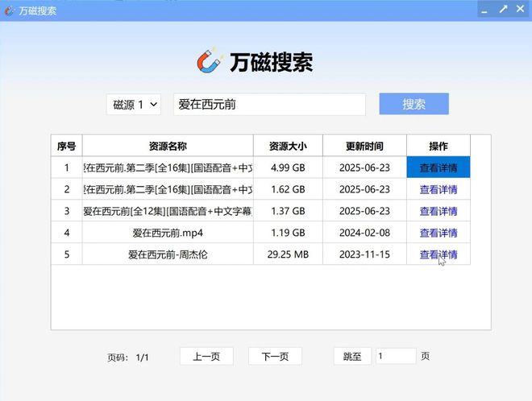Screen dimensions: 532x401
Task: Go to previous page with 上一页
Action: click(x=206, y=356)
